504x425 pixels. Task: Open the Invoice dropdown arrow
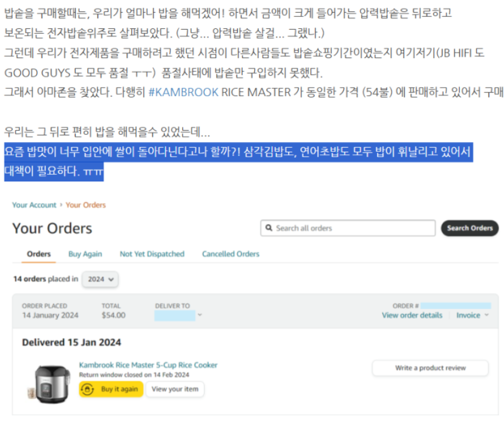tap(486, 315)
